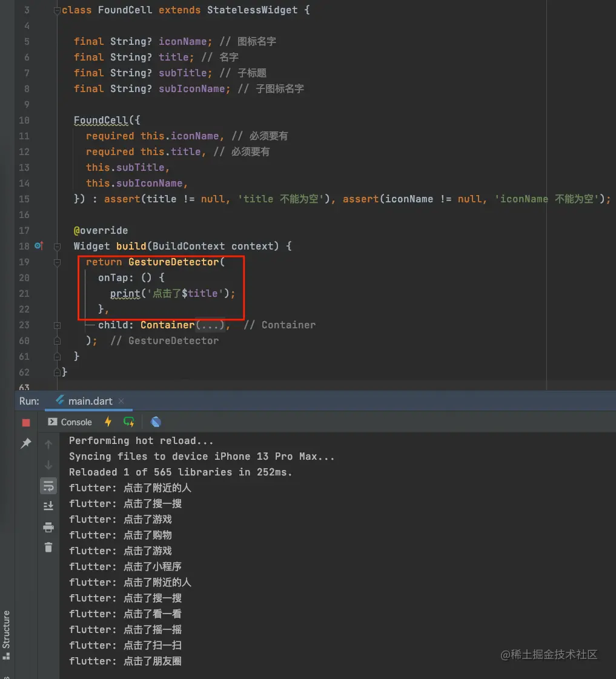The width and height of the screenshot is (616, 679).
Task: Close the main.dart run tab
Action: (121, 401)
